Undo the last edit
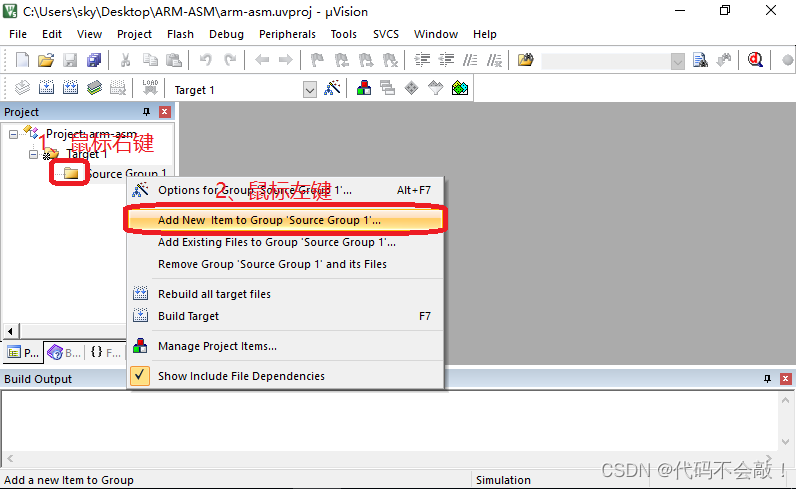800x489 pixels. point(206,60)
